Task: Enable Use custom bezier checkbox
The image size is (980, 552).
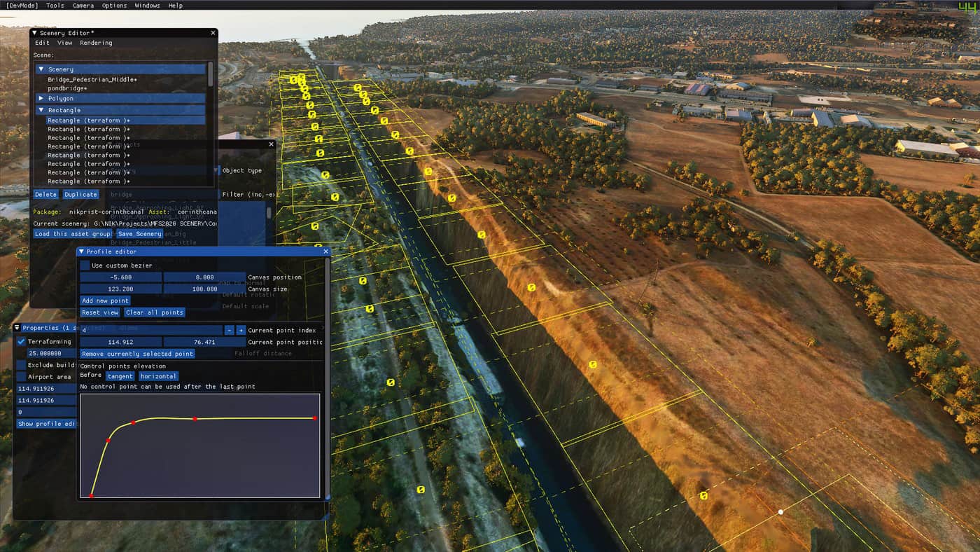Action: tap(85, 265)
